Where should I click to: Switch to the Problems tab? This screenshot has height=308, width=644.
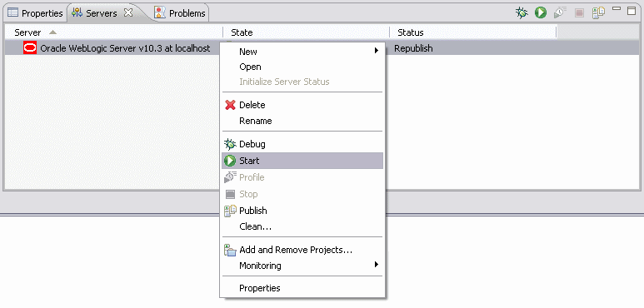(x=180, y=13)
